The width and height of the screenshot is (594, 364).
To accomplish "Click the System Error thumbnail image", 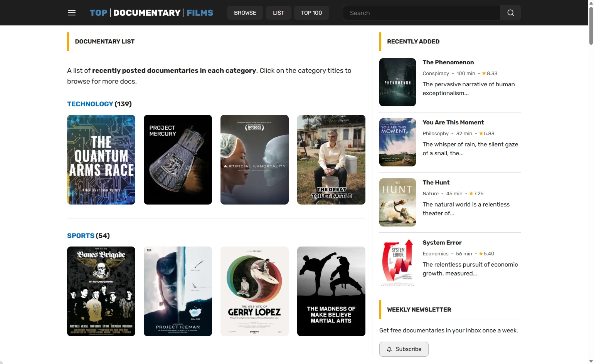I will click(x=397, y=262).
